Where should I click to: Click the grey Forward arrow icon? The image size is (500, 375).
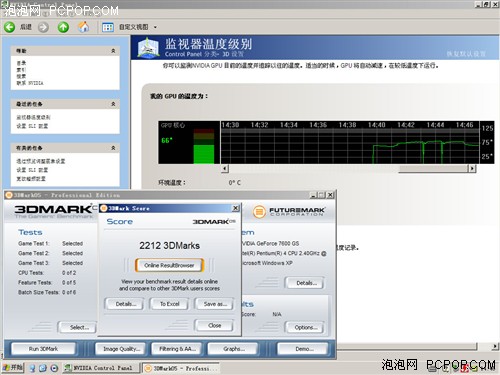click(43, 27)
